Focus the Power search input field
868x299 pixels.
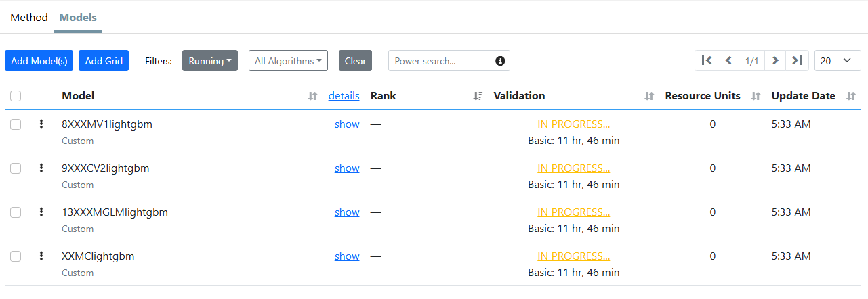[442, 61]
